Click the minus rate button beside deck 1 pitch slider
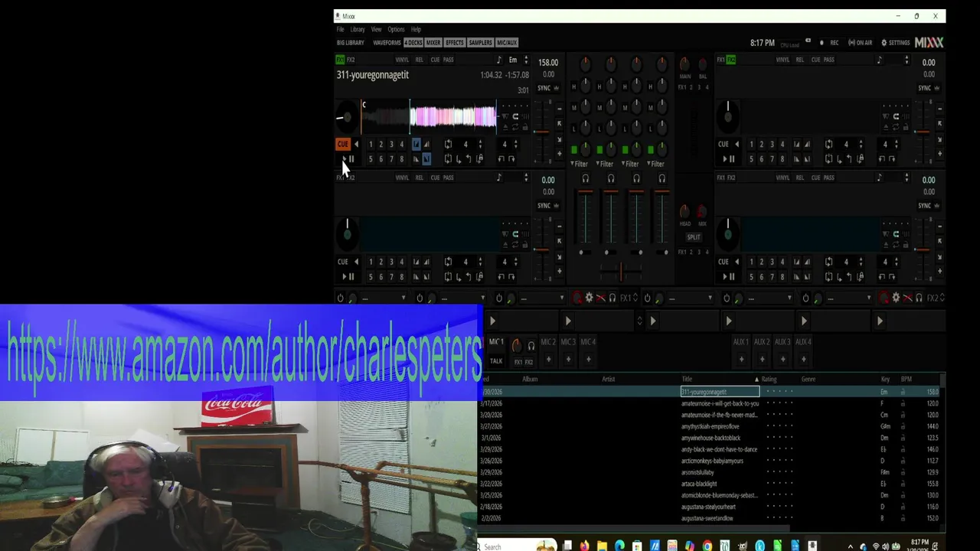 559,109
